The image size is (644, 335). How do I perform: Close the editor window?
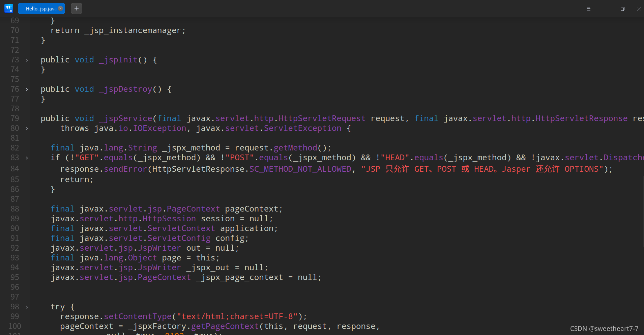639,9
